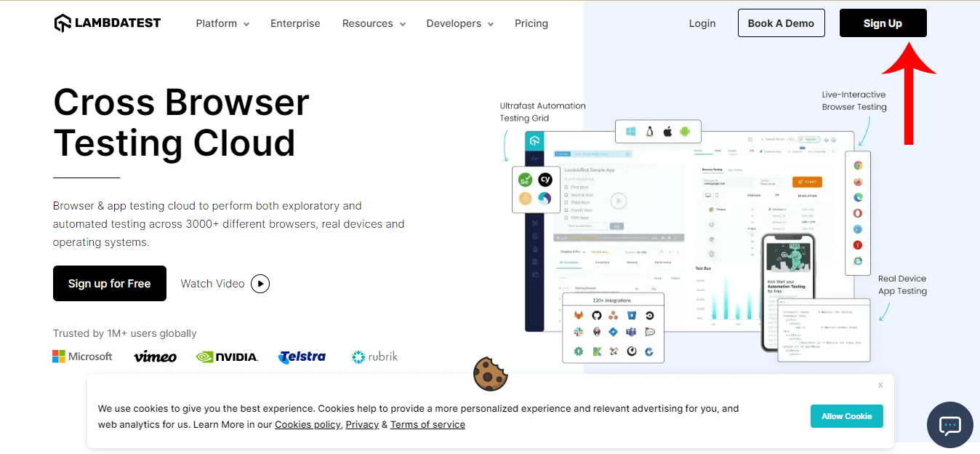This screenshot has height=454, width=980.
Task: Click the Android robot icon in hero image
Action: [x=684, y=132]
